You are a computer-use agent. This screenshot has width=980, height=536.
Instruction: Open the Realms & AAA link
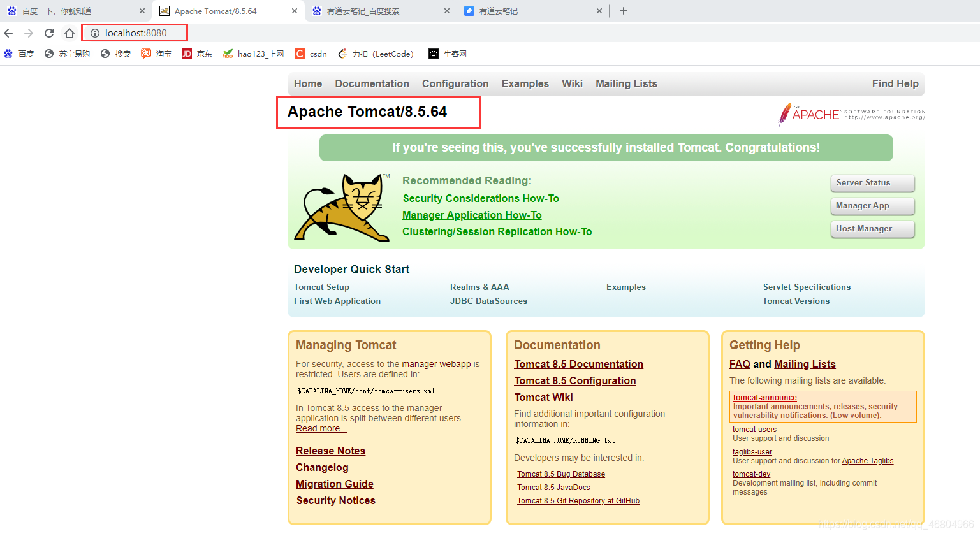point(479,287)
